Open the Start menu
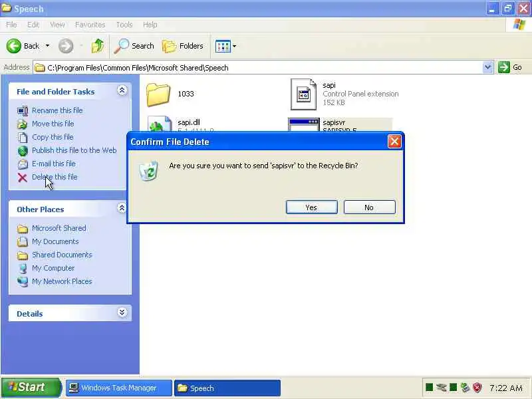 pyautogui.click(x=31, y=388)
